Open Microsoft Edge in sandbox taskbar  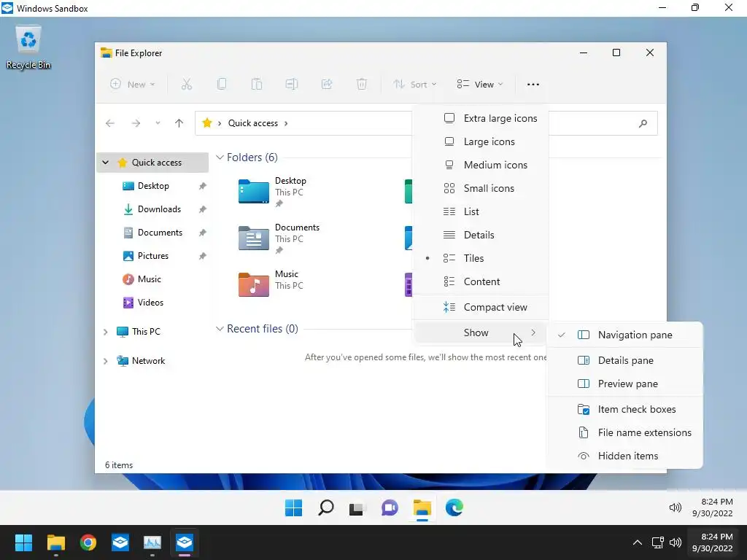coord(454,507)
